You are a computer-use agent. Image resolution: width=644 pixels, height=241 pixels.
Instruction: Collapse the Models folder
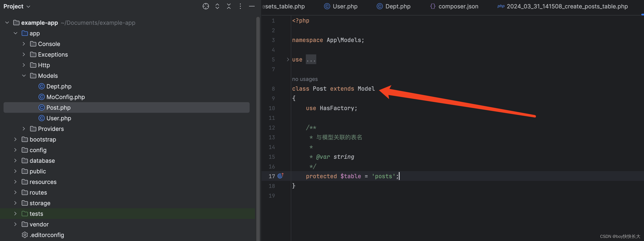[x=24, y=76]
